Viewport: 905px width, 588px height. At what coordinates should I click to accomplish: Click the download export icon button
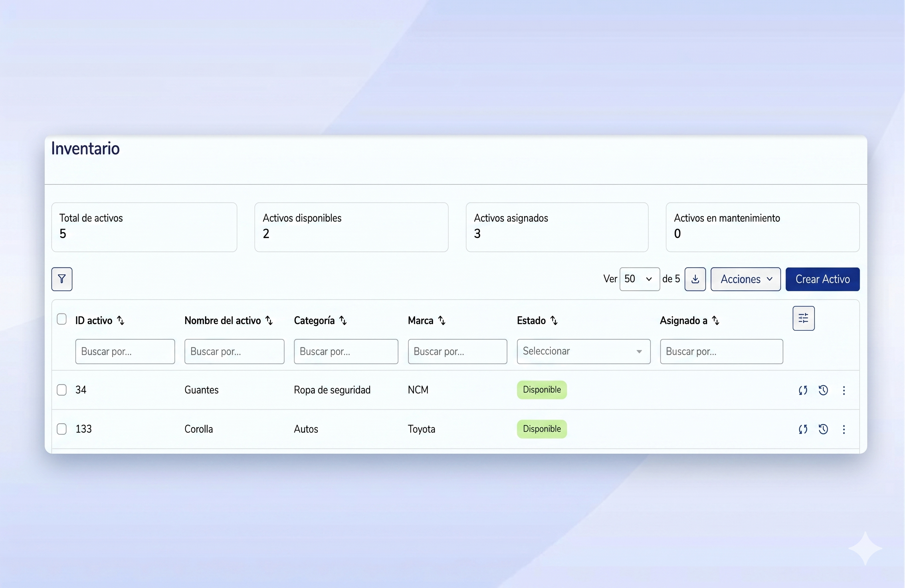tap(695, 279)
